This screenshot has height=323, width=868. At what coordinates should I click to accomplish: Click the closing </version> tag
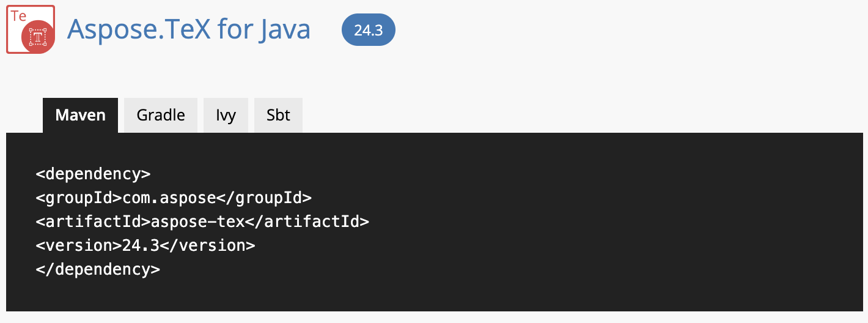(208, 245)
